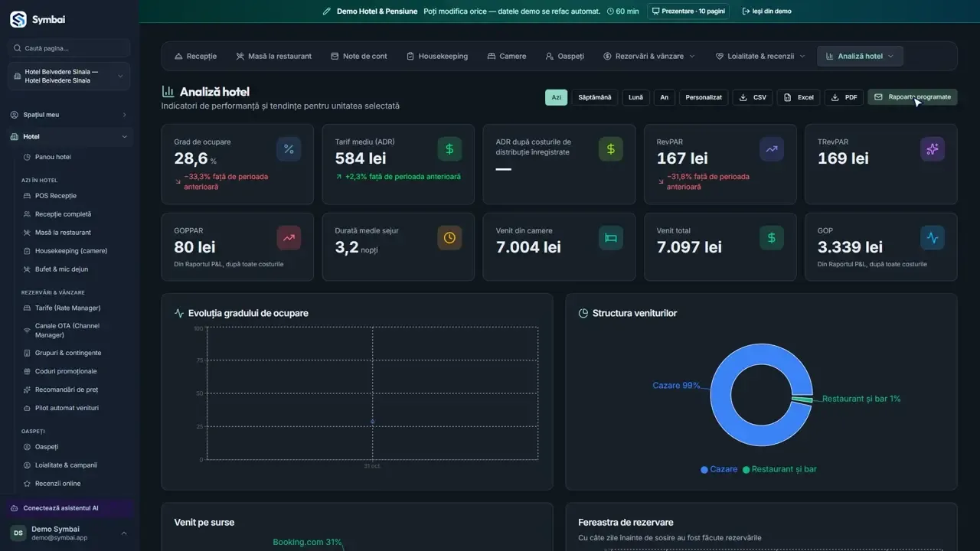
Task: Open the Rezervări & vânzare dropdown tab
Action: point(649,56)
